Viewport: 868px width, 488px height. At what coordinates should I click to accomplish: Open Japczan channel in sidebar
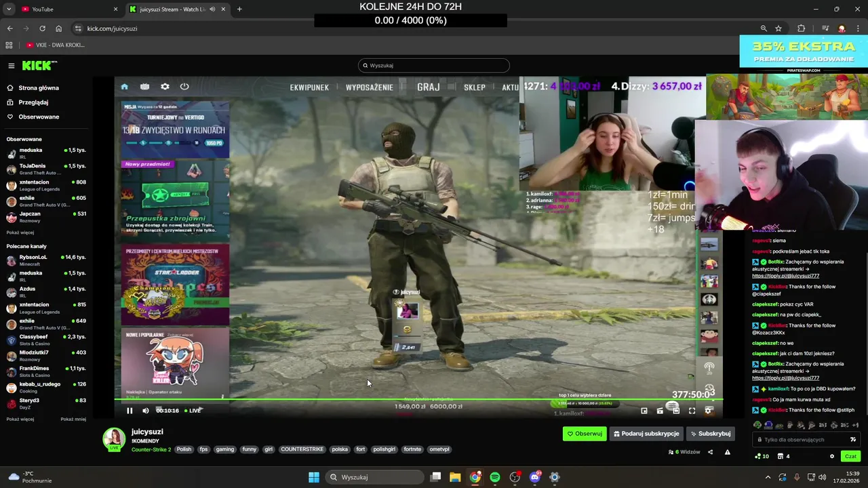[x=46, y=217]
